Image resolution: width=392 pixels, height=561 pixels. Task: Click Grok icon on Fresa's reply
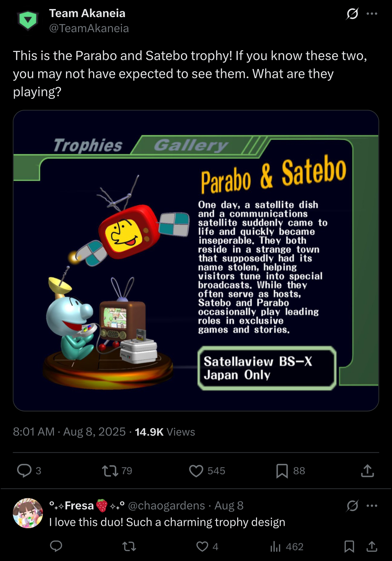(352, 506)
